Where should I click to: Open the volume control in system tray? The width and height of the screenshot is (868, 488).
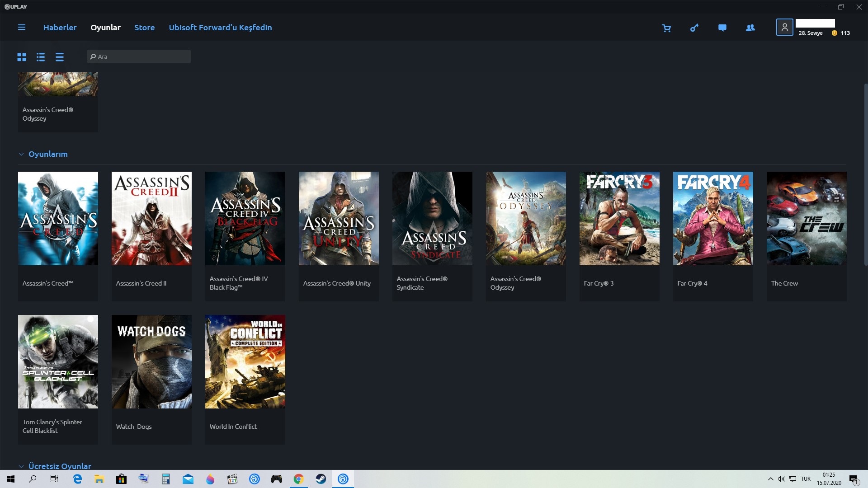[781, 479]
